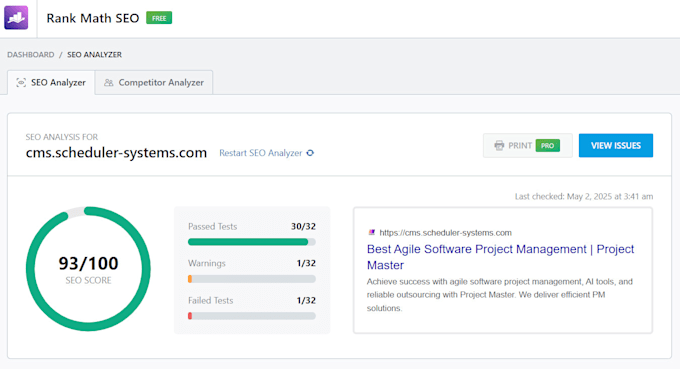This screenshot has height=369, width=680.
Task: Go to DASHBOARD breadcrumb
Action: click(x=31, y=55)
